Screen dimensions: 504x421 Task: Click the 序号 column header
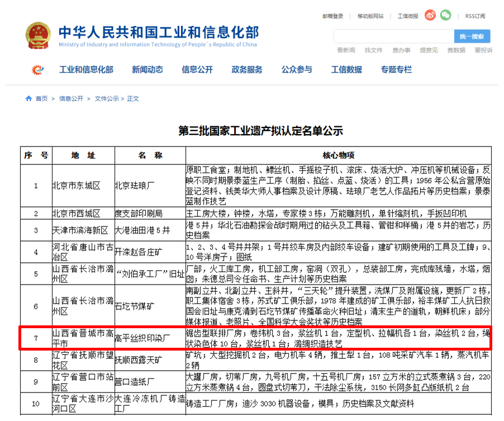click(36, 155)
